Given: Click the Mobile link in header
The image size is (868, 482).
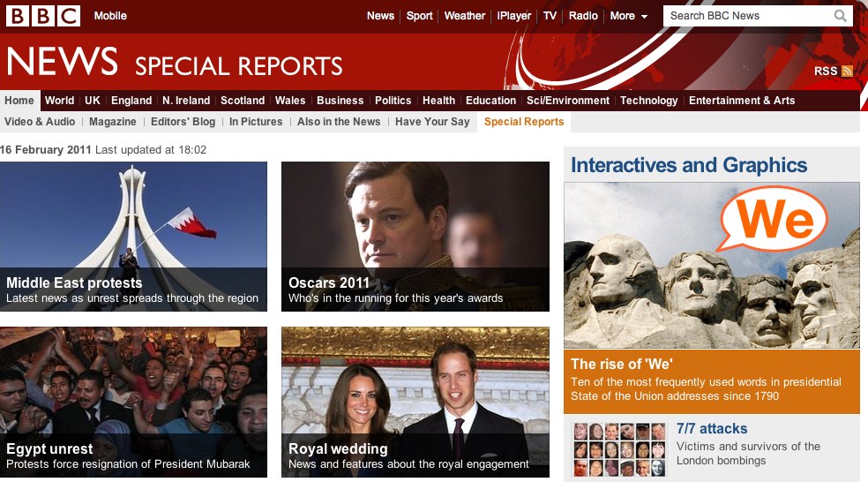Looking at the screenshot, I should point(110,16).
